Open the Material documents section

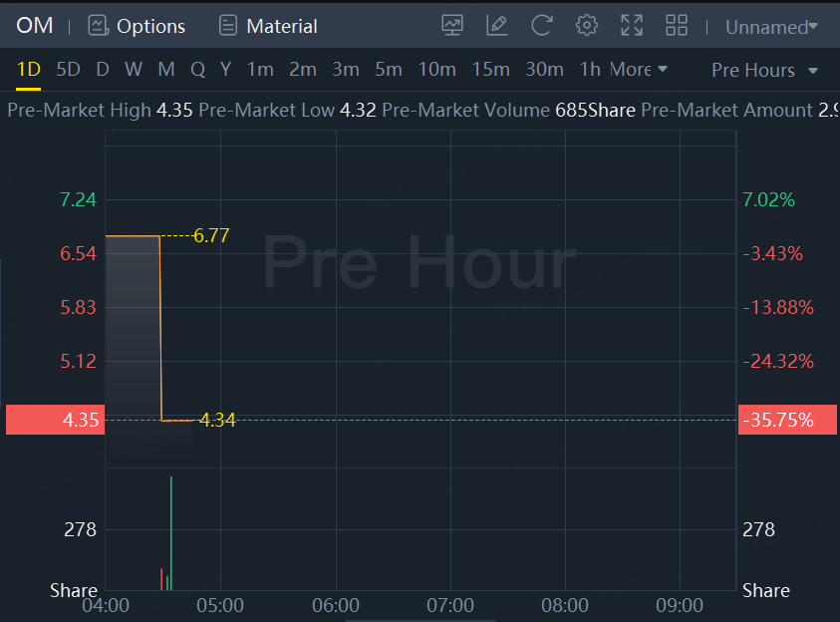(281, 26)
